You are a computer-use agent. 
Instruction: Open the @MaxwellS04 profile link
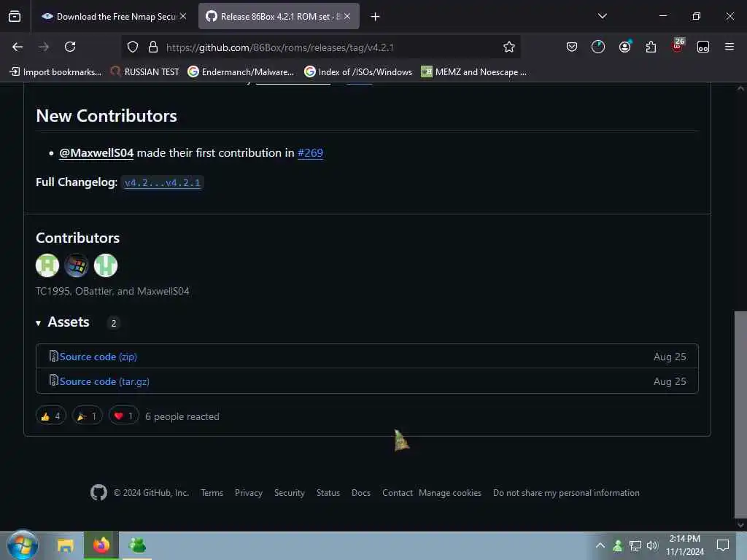(96, 153)
